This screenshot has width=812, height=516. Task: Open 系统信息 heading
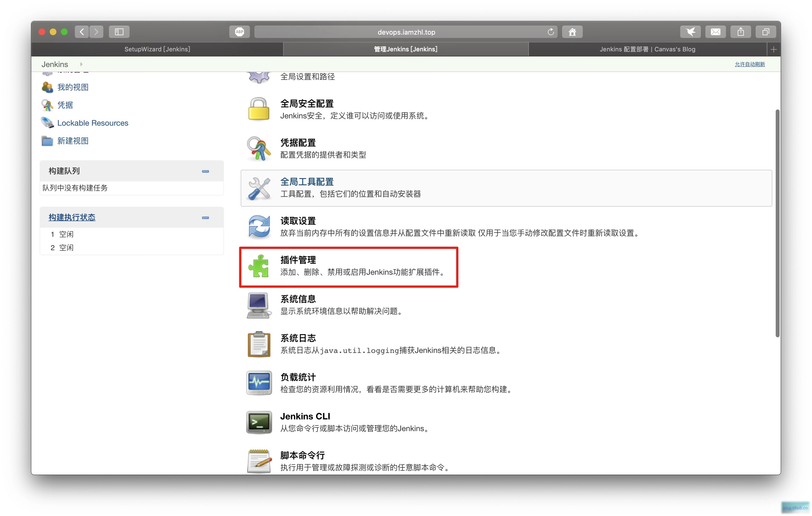pyautogui.click(x=298, y=299)
